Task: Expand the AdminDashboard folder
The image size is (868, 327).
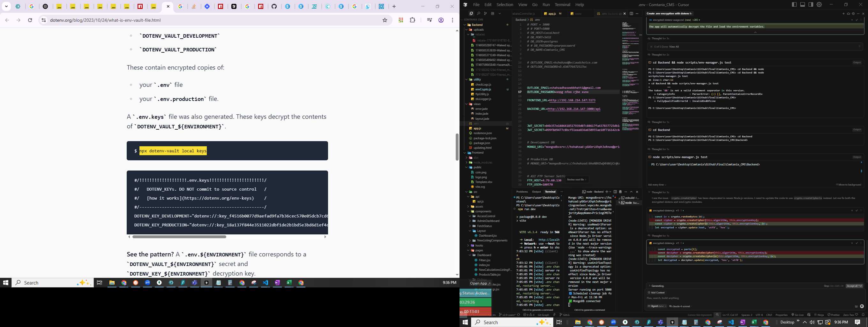Action: [469, 221]
